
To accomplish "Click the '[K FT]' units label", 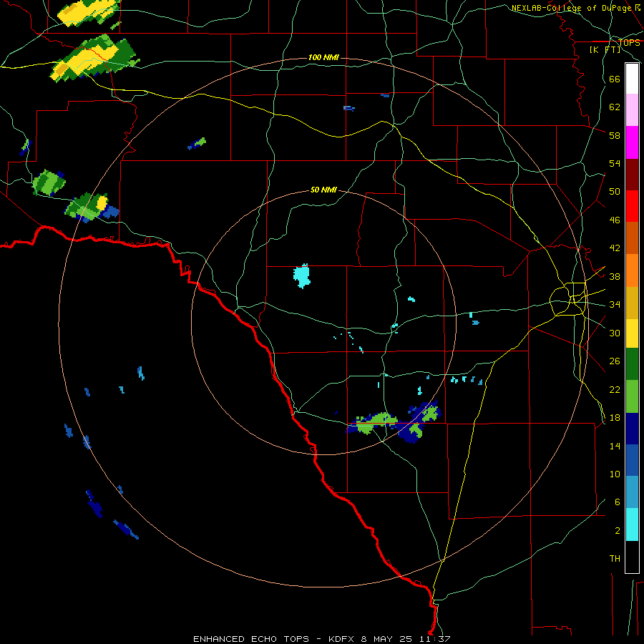I will tap(605, 49).
